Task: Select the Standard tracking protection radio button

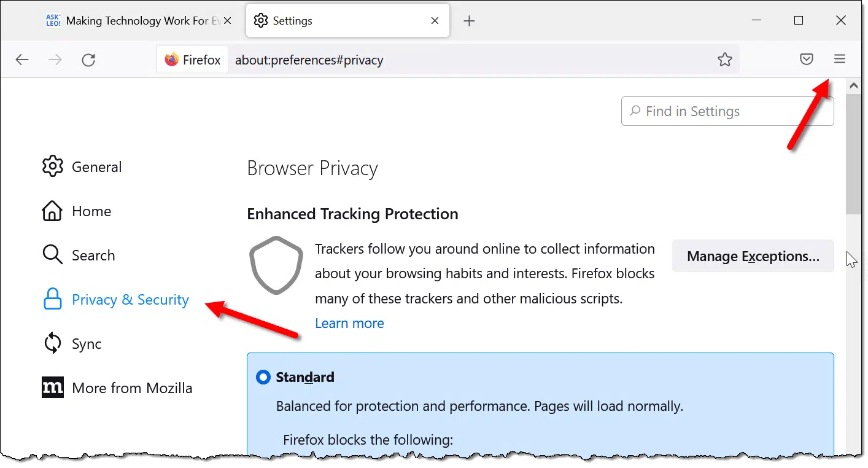Action: tap(263, 377)
